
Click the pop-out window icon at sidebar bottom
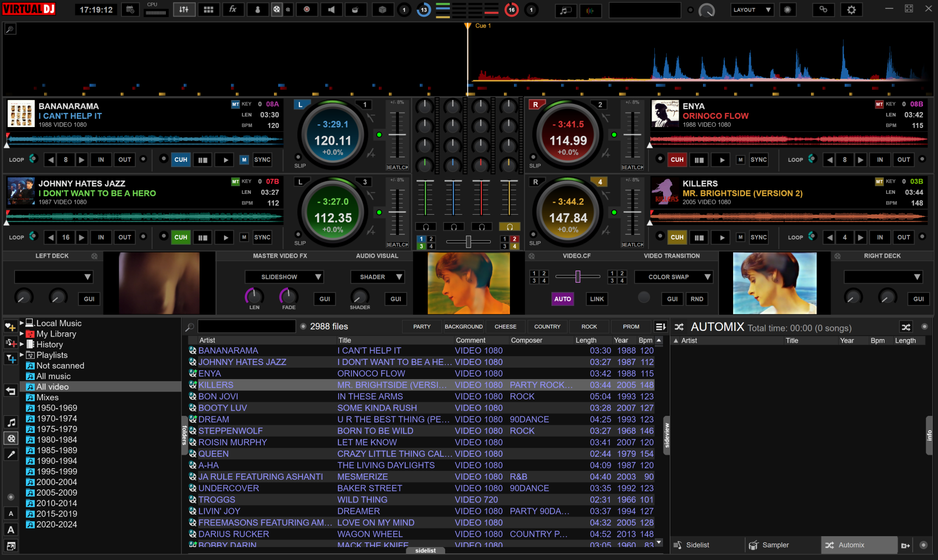click(x=11, y=545)
